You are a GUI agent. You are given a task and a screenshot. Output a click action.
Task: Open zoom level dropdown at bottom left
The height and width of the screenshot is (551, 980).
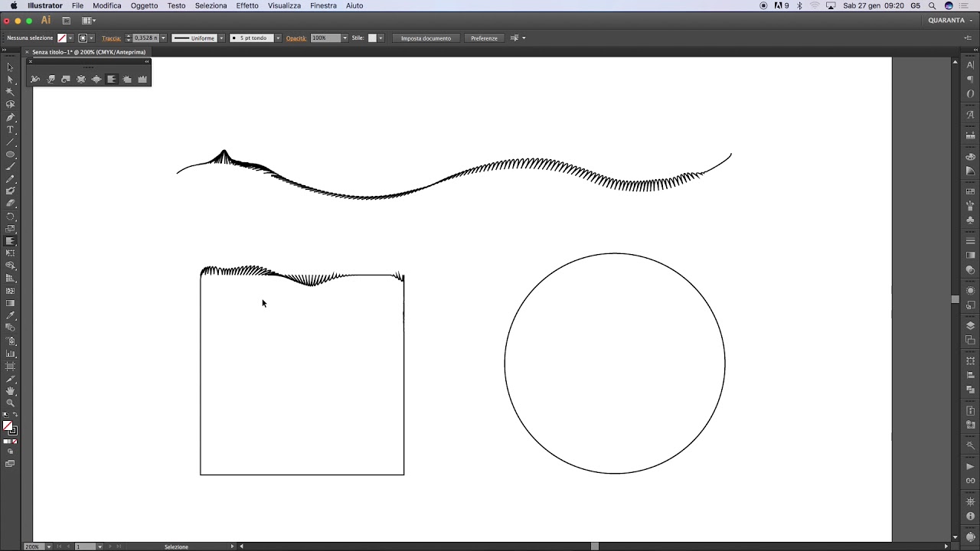click(x=49, y=546)
